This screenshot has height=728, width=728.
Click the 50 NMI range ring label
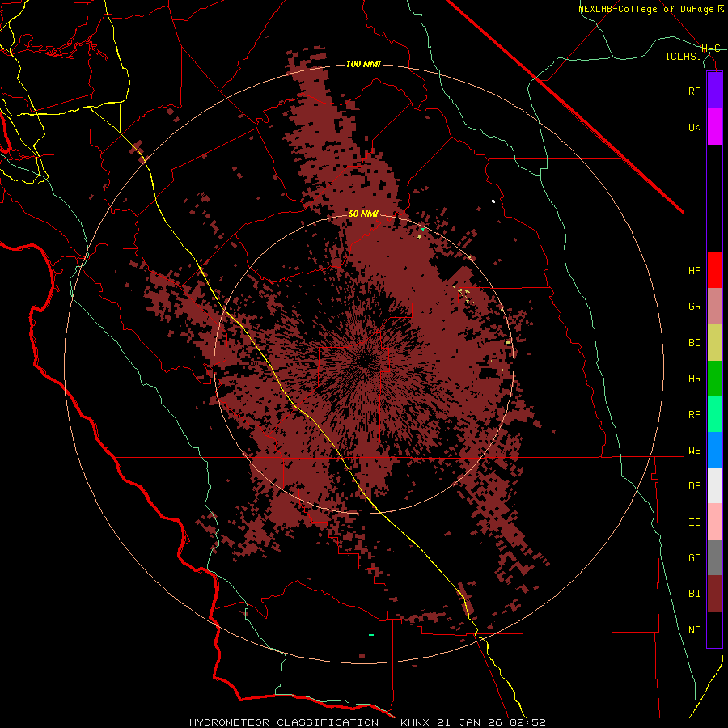click(x=363, y=214)
